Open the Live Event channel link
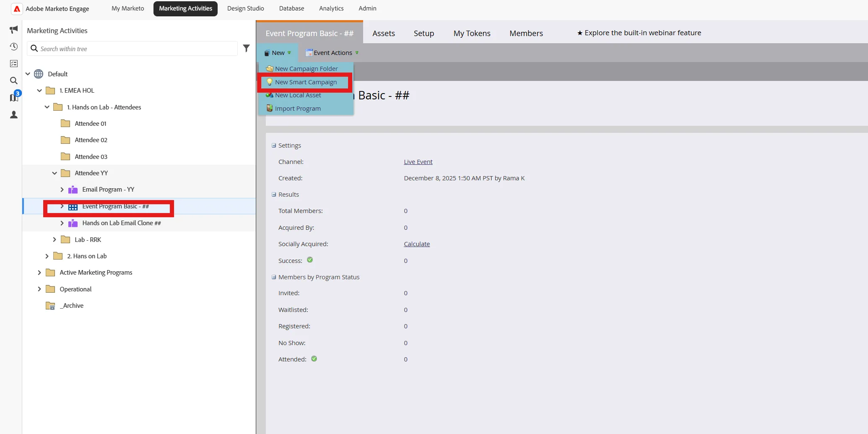This screenshot has width=868, height=434. [x=418, y=162]
